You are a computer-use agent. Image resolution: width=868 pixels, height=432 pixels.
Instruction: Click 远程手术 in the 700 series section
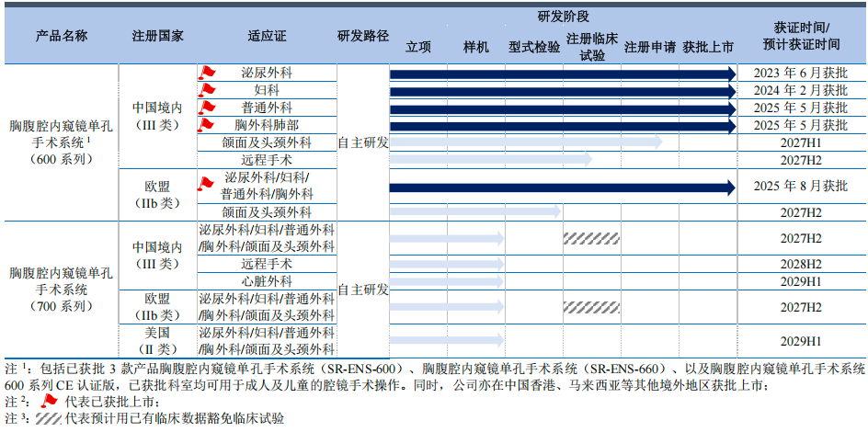(x=267, y=264)
